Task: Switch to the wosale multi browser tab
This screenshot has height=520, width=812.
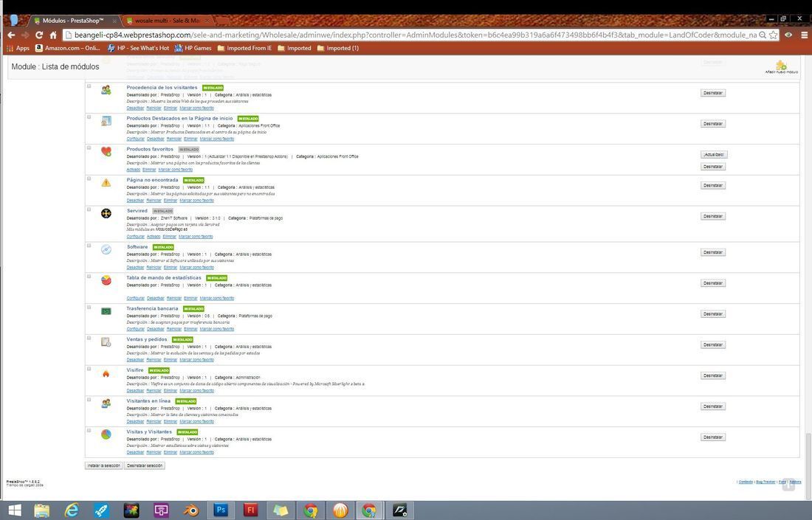Action: 167,21
